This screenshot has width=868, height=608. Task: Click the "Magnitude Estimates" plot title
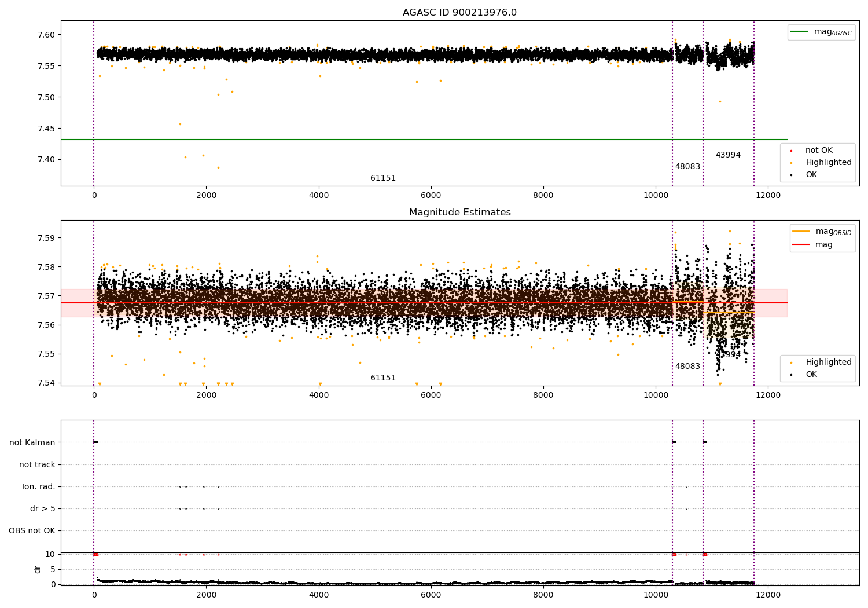tap(459, 213)
